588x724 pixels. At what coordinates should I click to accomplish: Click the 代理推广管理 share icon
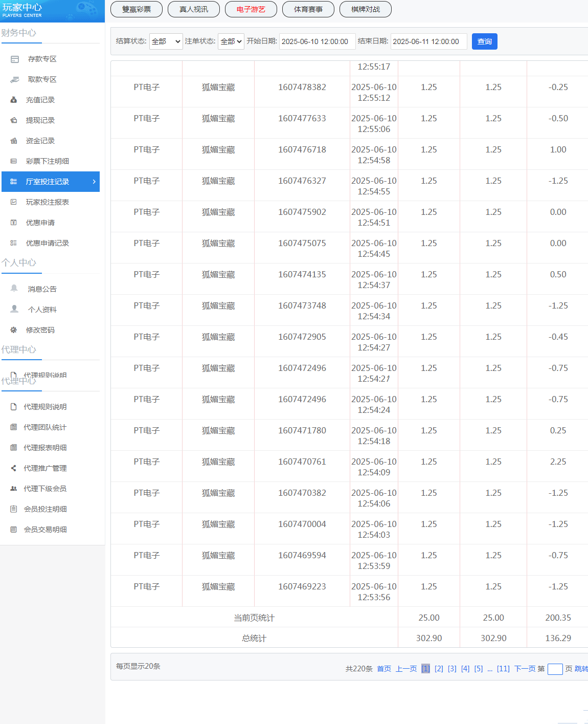tap(14, 468)
